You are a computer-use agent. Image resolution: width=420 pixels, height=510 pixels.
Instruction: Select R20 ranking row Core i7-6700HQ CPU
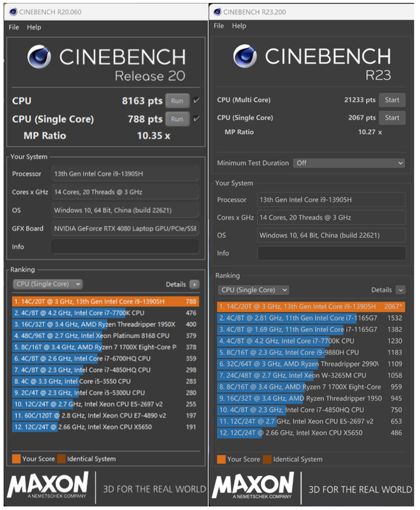point(106,358)
